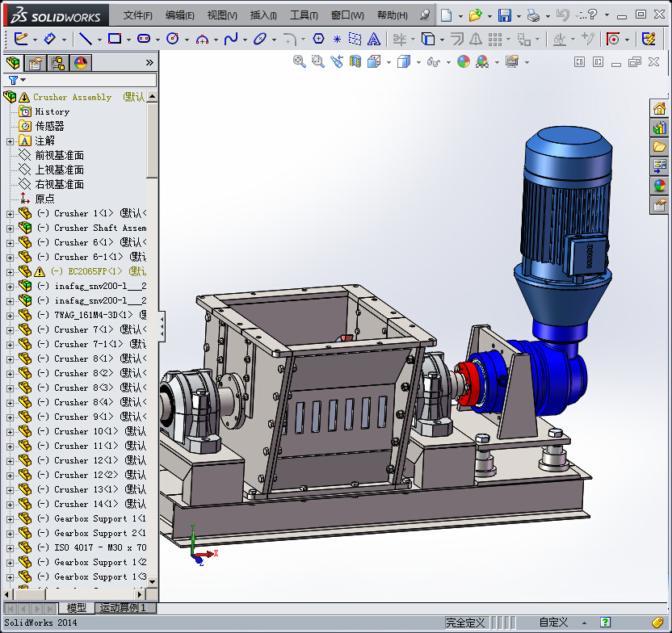The image size is (672, 633).
Task: Expand the 注解 annotations tree node
Action: click(10, 141)
